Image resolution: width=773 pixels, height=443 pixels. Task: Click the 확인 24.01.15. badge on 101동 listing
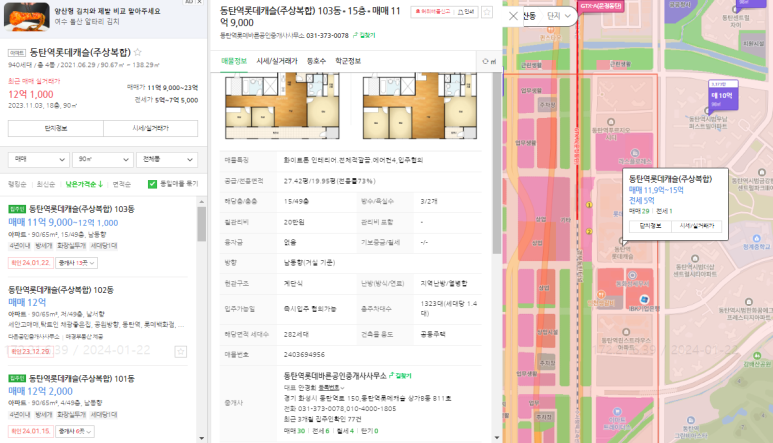point(30,431)
